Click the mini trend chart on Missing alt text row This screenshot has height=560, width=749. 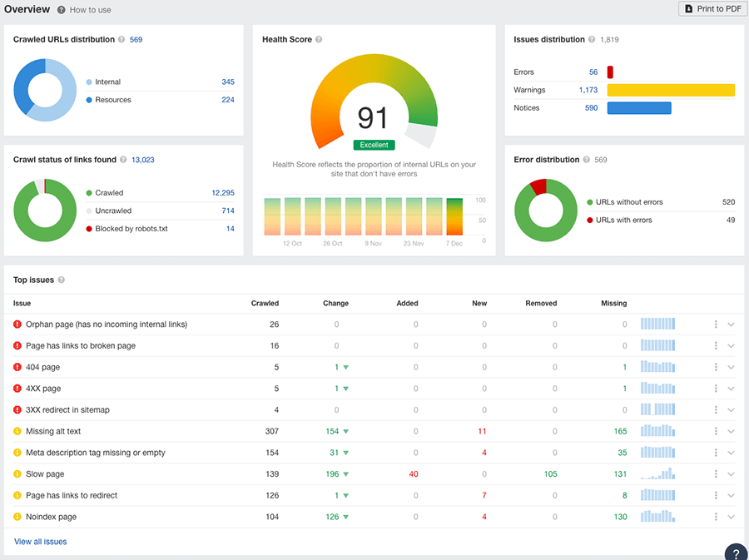coord(657,431)
